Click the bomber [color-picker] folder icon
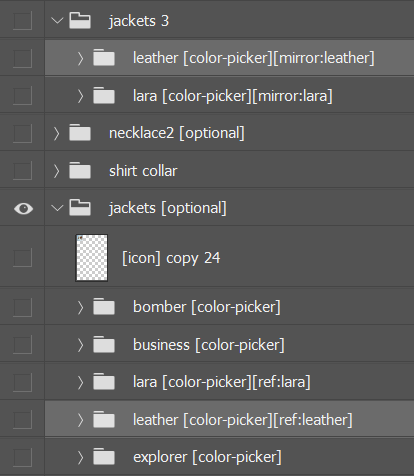This screenshot has width=414, height=476. pos(104,307)
